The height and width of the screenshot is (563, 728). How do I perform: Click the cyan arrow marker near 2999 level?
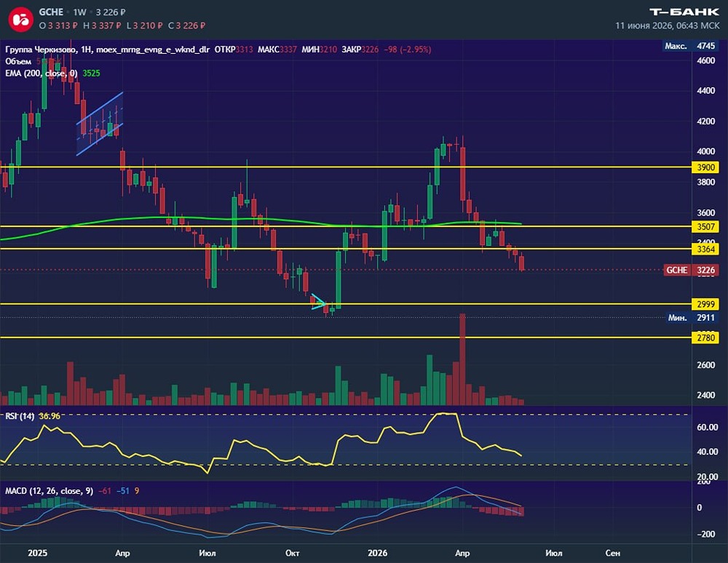coord(319,301)
